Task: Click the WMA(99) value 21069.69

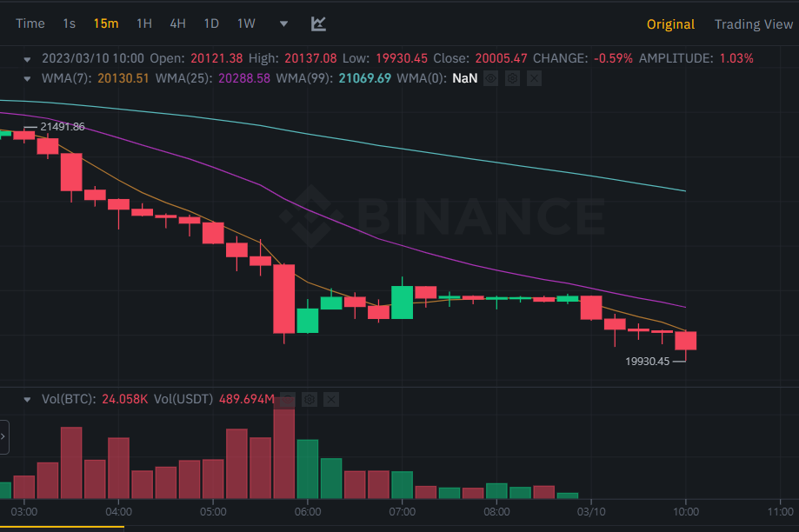Action: 365,78
